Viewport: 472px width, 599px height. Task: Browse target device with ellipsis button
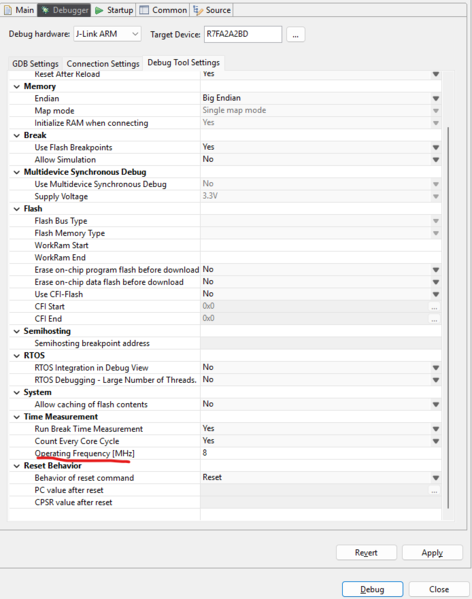point(295,34)
